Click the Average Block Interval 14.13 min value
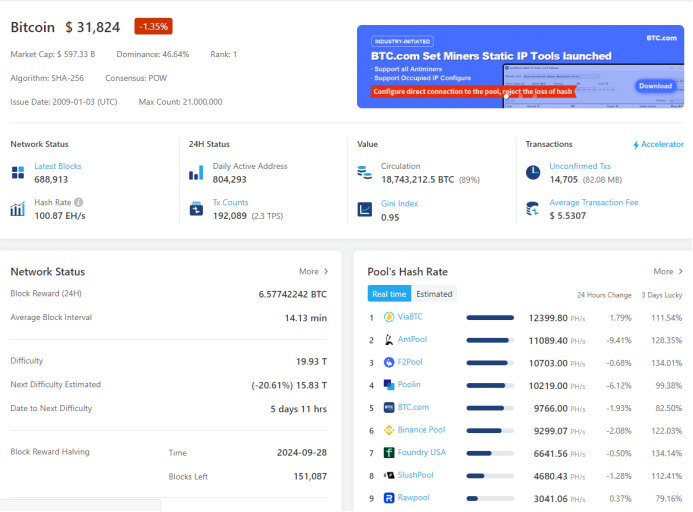This screenshot has height=512, width=693. click(x=306, y=318)
